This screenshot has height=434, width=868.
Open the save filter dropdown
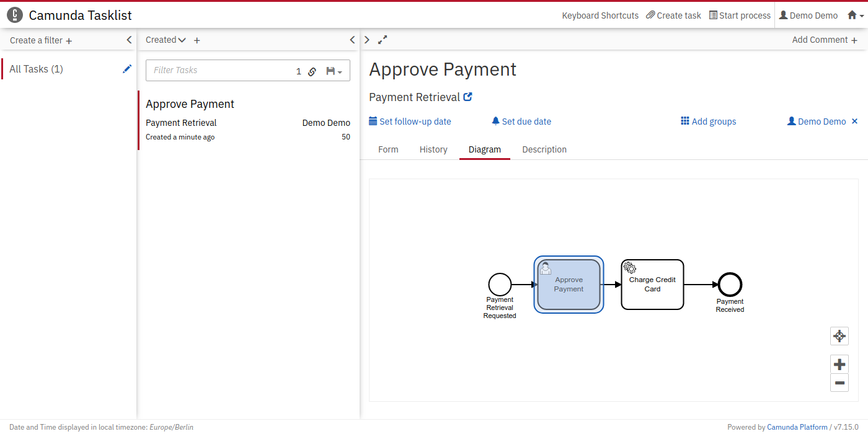[x=334, y=71]
